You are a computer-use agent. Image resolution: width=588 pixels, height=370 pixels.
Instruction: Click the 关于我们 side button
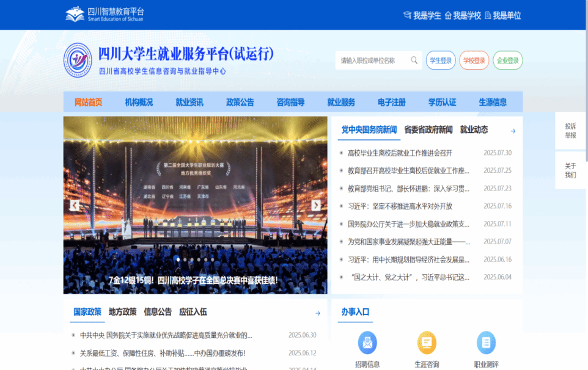[570, 170]
